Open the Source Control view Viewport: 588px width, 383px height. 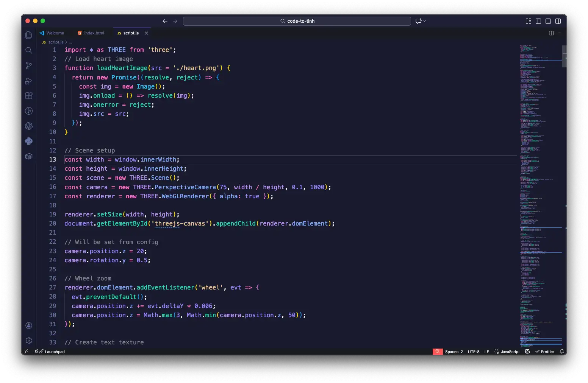tap(29, 65)
